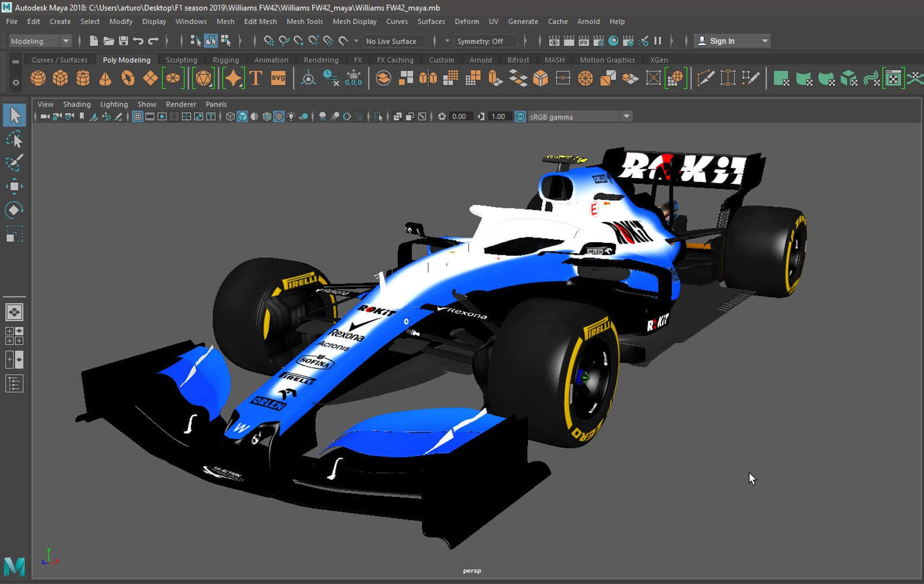
Task: Open a scene with folder icon
Action: pyautogui.click(x=109, y=41)
